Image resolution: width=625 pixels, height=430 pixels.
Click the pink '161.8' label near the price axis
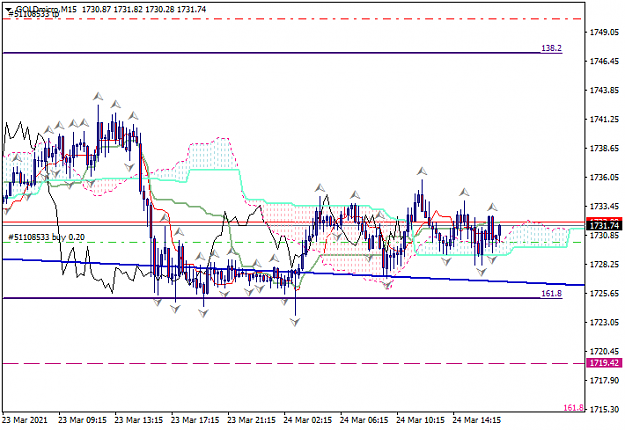click(574, 408)
